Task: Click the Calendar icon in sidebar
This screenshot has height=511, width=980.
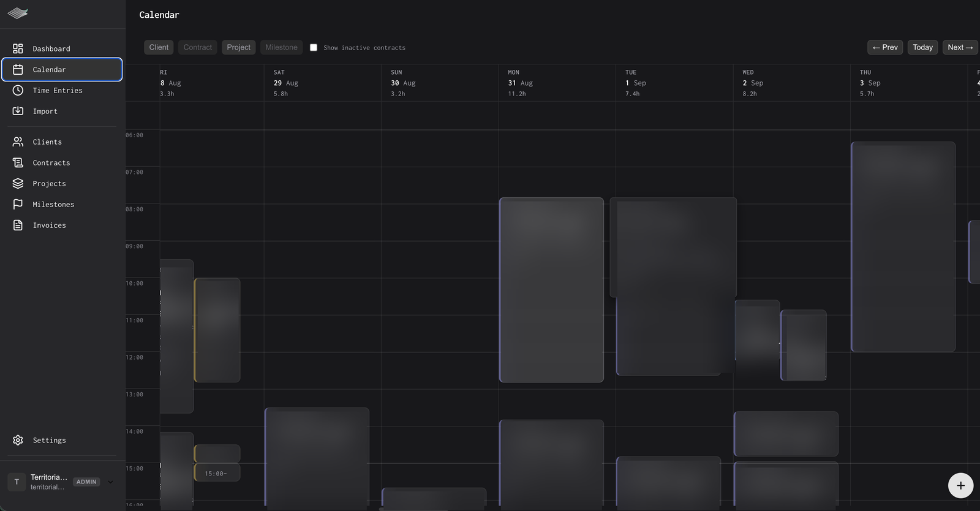Action: click(18, 69)
